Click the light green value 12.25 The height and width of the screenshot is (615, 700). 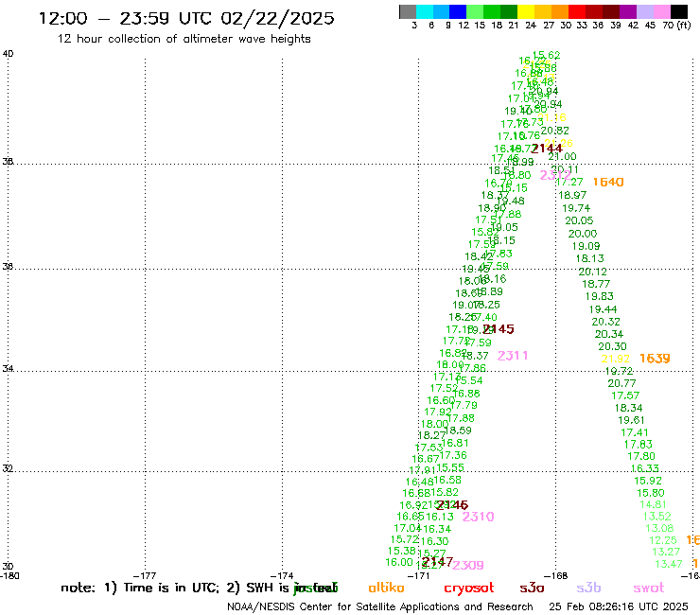tap(663, 540)
